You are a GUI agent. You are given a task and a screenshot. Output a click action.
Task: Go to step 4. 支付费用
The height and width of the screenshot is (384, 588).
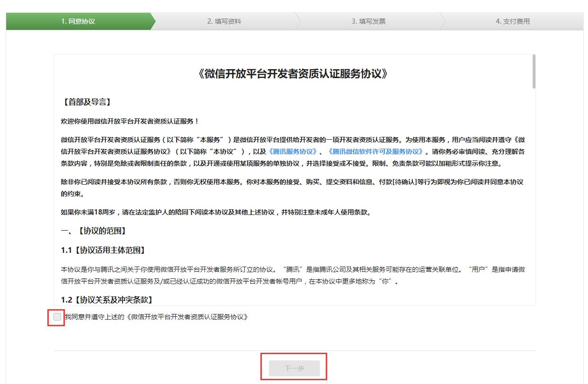(x=513, y=21)
